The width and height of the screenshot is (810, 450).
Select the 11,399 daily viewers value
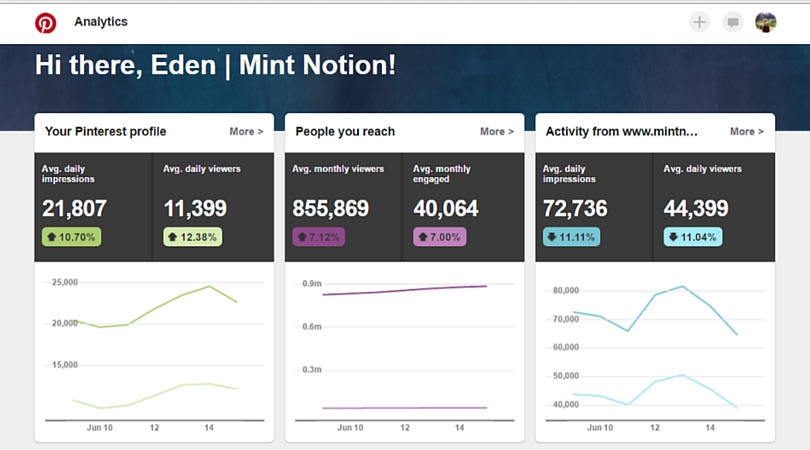tap(195, 209)
